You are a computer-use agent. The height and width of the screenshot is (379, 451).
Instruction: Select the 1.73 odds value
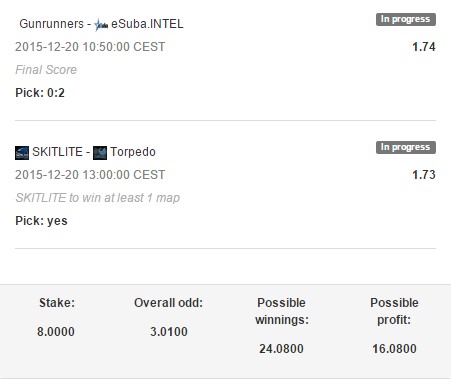point(424,175)
